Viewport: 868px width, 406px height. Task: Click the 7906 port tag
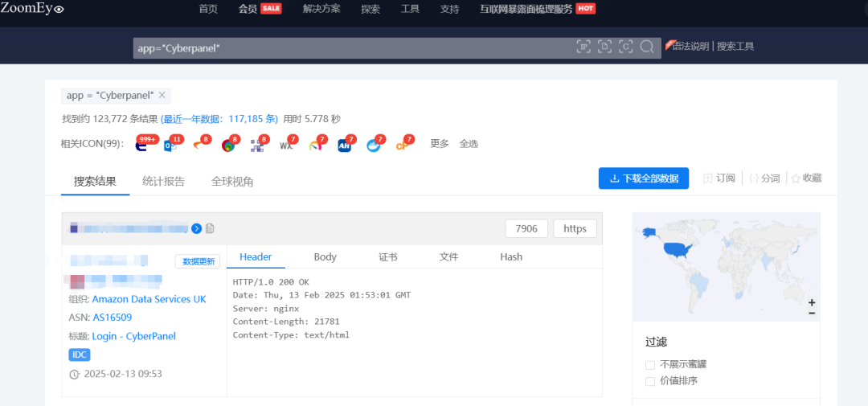click(x=526, y=229)
